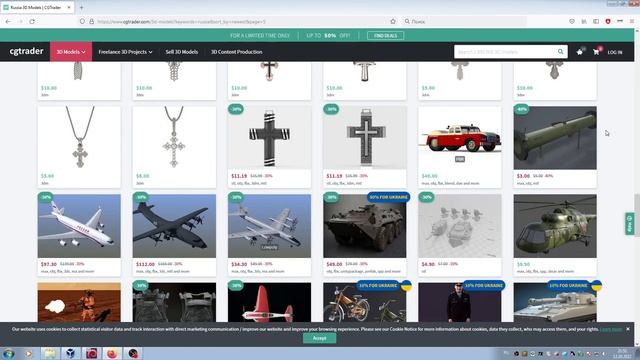
Task: Open the notifications bell icon
Action: point(580,52)
